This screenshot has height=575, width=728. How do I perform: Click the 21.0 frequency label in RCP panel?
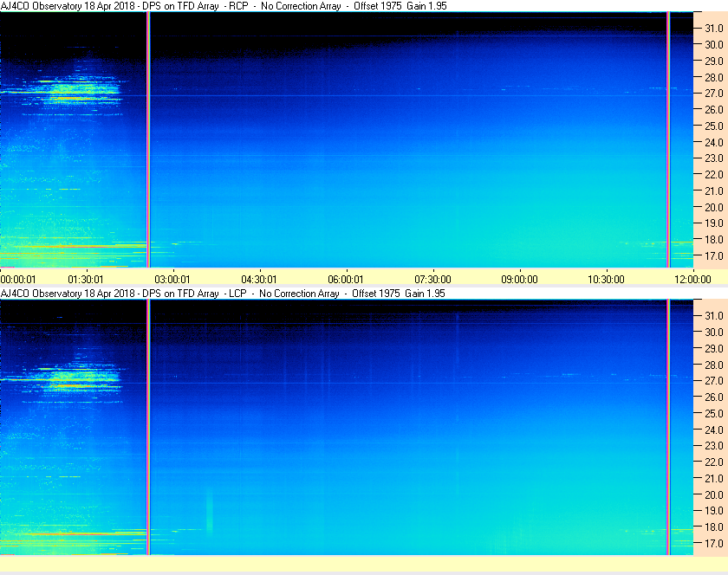click(x=714, y=191)
